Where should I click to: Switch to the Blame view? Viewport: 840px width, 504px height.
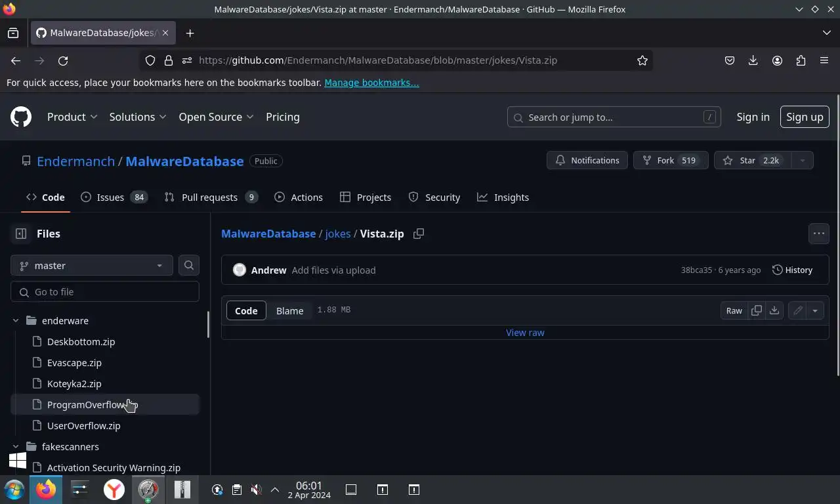tap(289, 310)
